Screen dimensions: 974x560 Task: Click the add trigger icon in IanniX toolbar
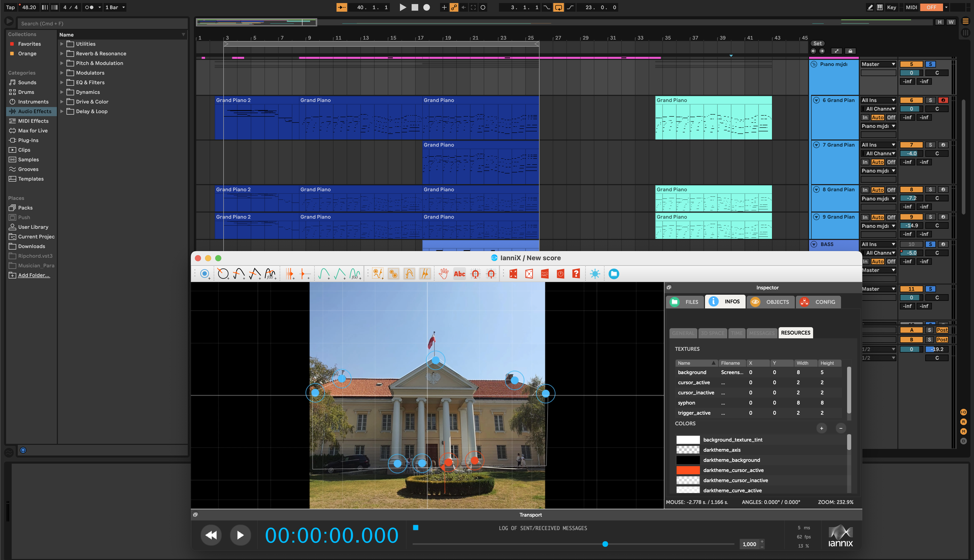click(x=204, y=274)
